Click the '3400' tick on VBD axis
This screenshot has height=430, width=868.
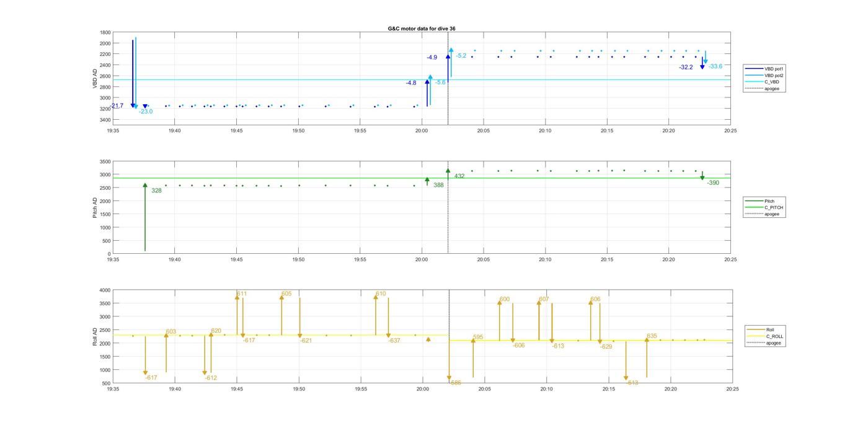coord(105,120)
